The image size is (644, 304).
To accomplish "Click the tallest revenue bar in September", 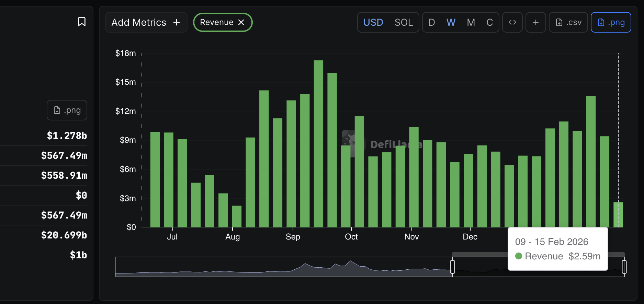I will pyautogui.click(x=318, y=144).
